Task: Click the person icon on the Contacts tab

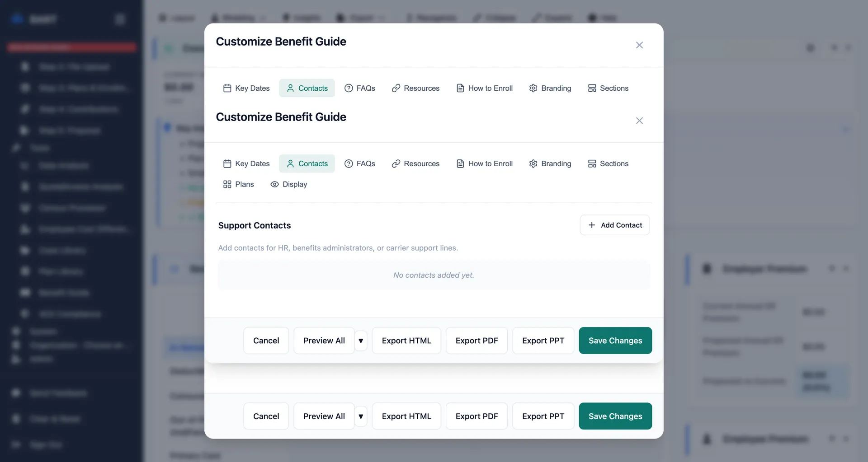Action: 291,163
